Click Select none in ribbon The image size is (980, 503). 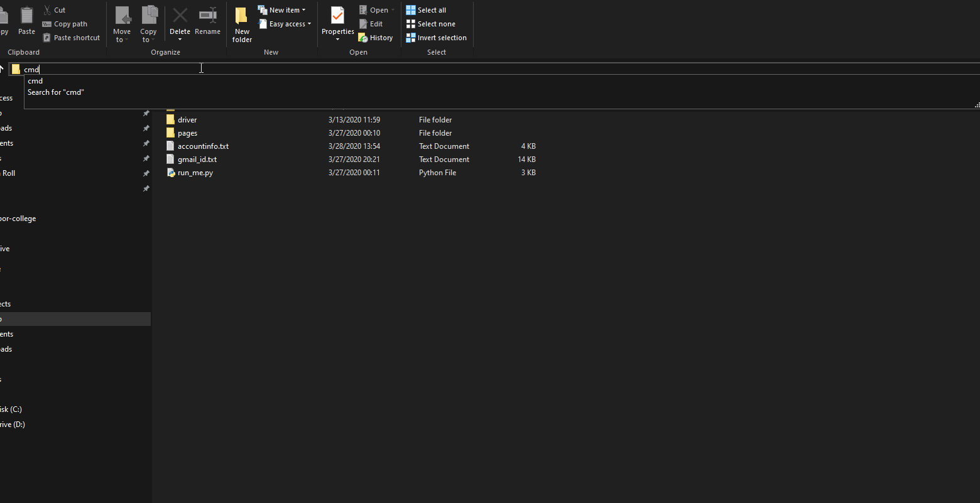[x=430, y=24]
